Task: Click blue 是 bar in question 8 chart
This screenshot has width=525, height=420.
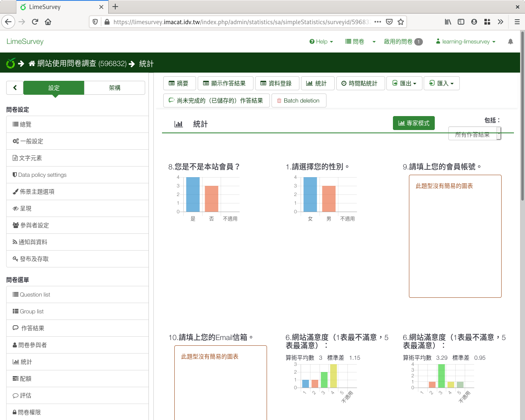Action: click(x=193, y=194)
